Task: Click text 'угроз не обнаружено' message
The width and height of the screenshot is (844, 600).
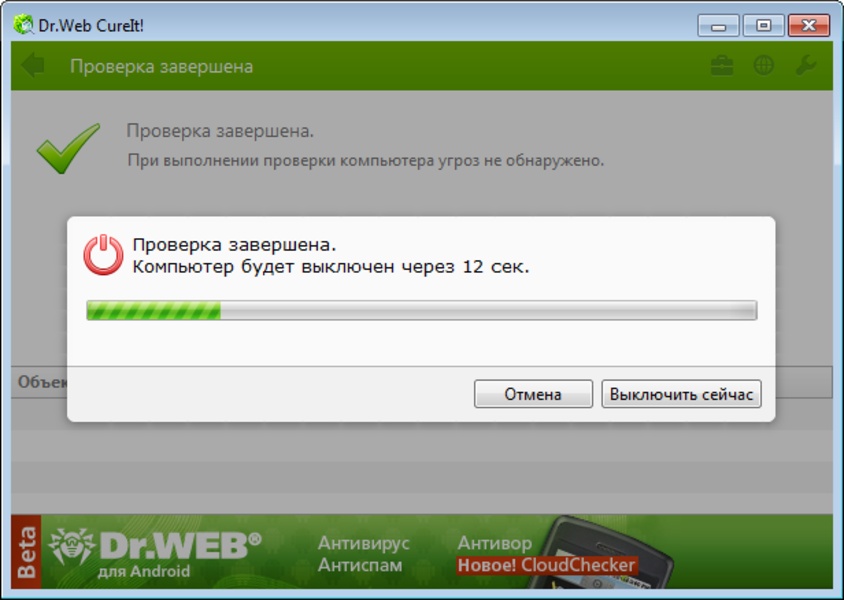Action: (521, 160)
